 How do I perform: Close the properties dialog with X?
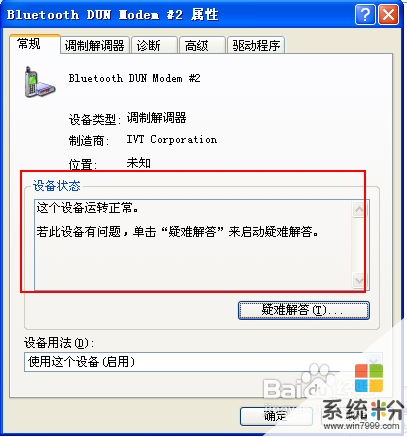click(x=389, y=15)
